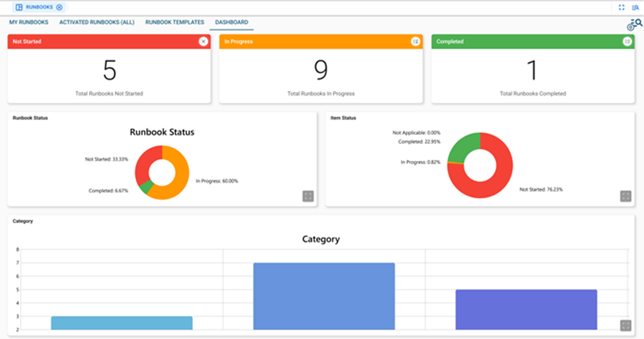Image resolution: width=644 pixels, height=339 pixels.
Task: Click the tallest bar in Category chart
Action: pyautogui.click(x=324, y=295)
